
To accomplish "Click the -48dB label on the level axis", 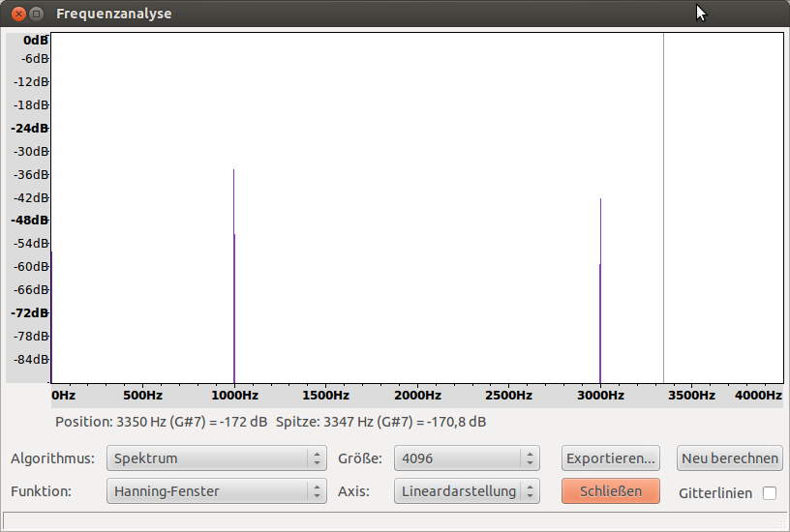I will point(30,220).
